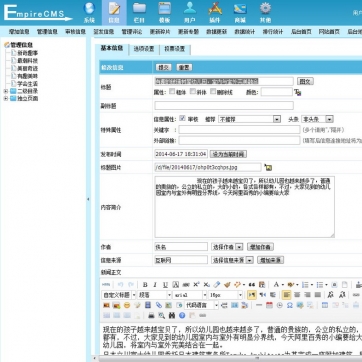Click the 重置 reset button
The height and width of the screenshot is (362, 362).
pos(184,67)
